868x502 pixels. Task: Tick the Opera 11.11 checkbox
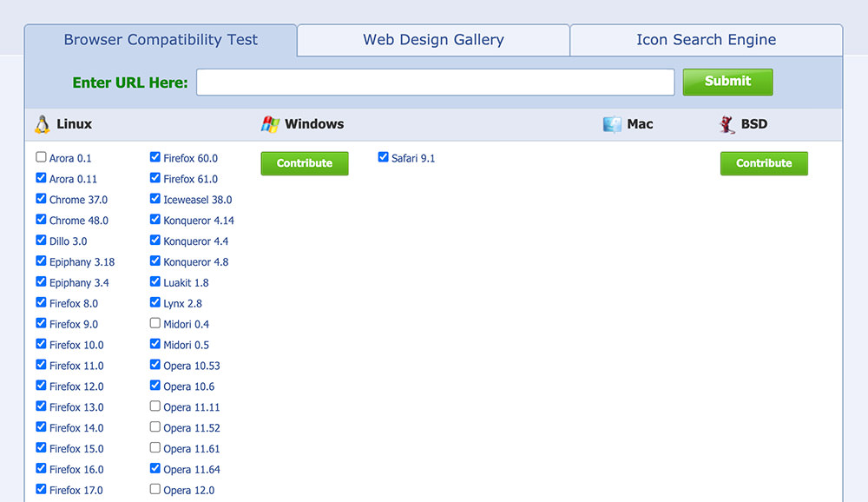[155, 406]
